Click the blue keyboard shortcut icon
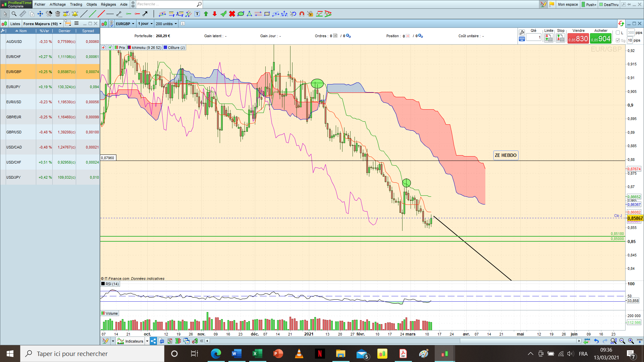 pos(522,39)
